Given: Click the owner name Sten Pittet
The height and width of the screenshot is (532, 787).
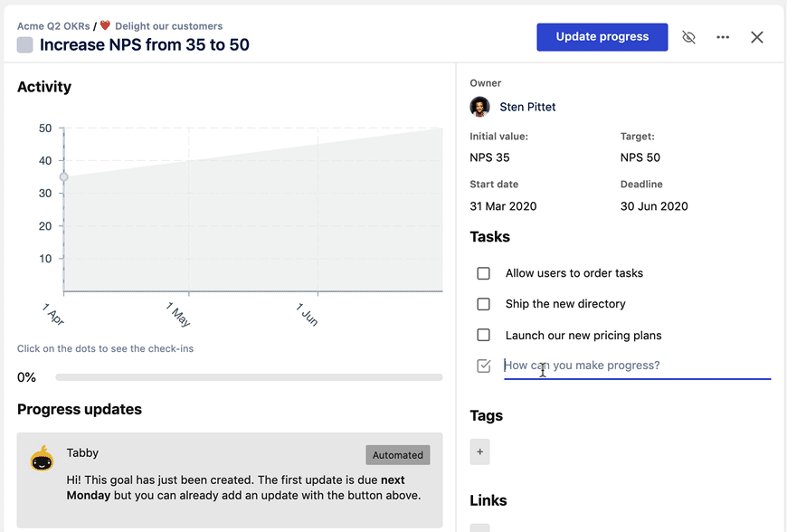Looking at the screenshot, I should pyautogui.click(x=527, y=107).
